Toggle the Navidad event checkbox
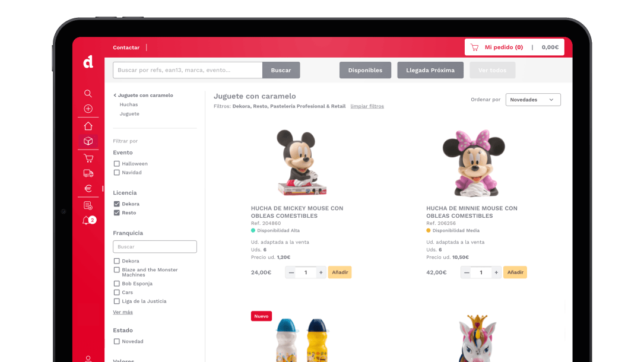Screen dimensions: 644x362 point(117,172)
